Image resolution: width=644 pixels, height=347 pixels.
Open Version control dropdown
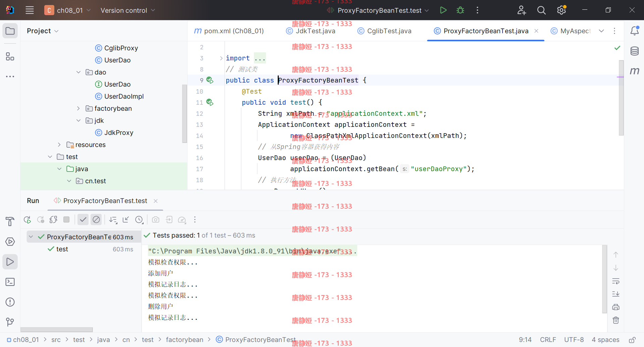(x=128, y=10)
